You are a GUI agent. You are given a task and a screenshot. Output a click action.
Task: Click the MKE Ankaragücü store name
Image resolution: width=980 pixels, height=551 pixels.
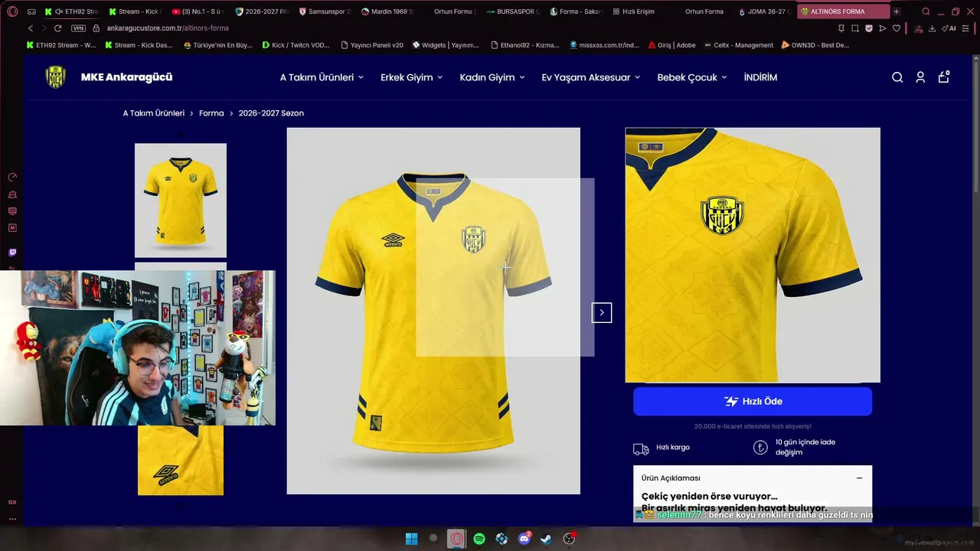click(126, 77)
